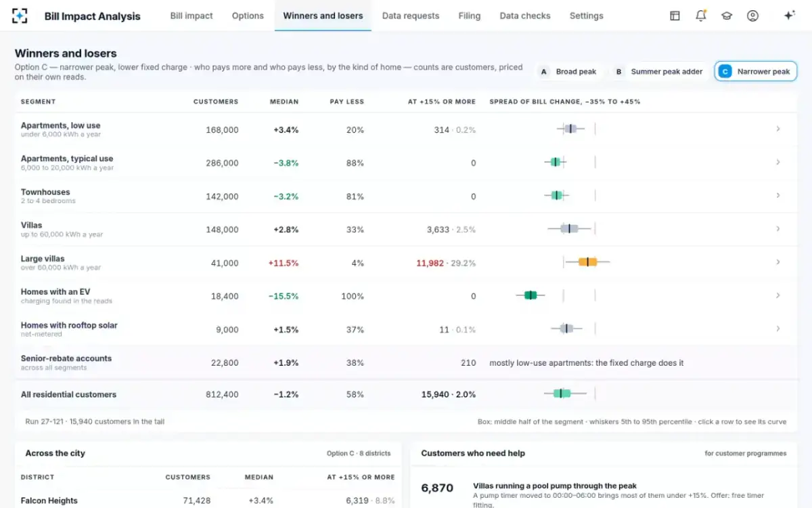
Task: Select option A Broad peak
Action: coord(568,71)
